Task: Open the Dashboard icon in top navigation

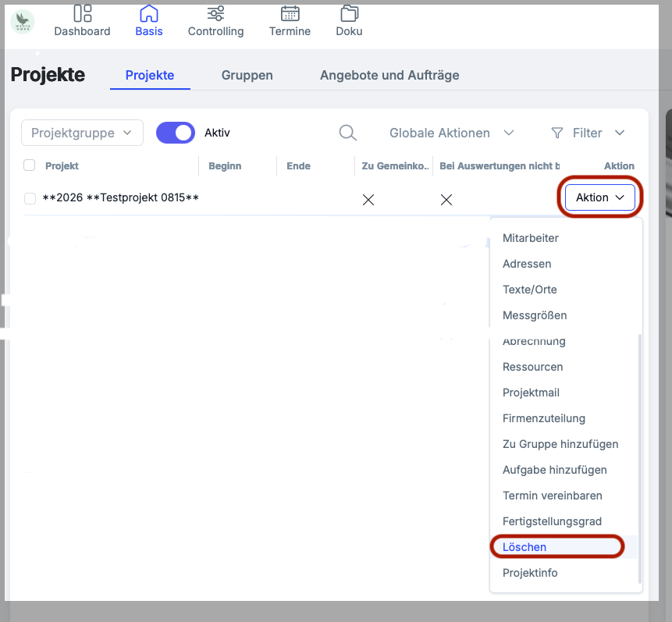Action: (82, 14)
